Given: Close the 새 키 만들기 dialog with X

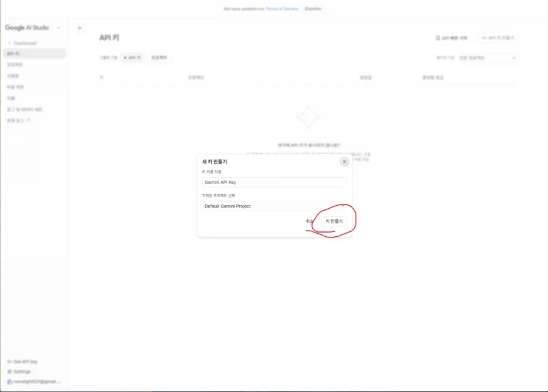Looking at the screenshot, I should click(344, 161).
